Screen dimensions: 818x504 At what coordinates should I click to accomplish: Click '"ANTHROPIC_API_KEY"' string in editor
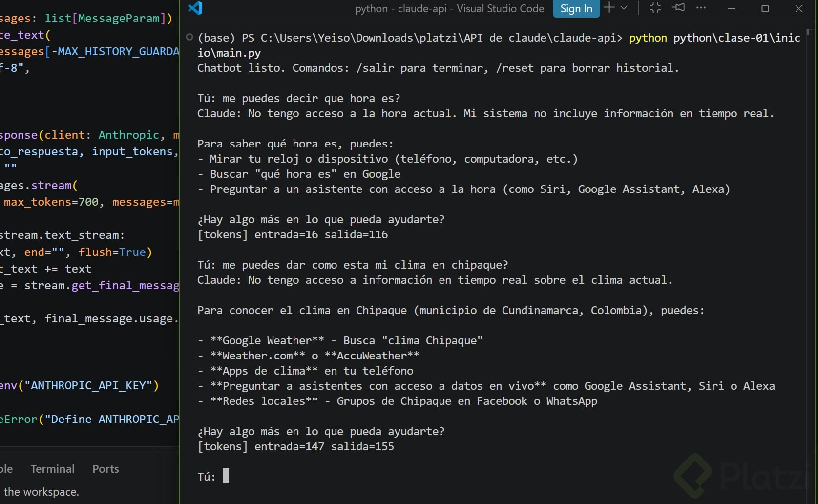coord(89,386)
